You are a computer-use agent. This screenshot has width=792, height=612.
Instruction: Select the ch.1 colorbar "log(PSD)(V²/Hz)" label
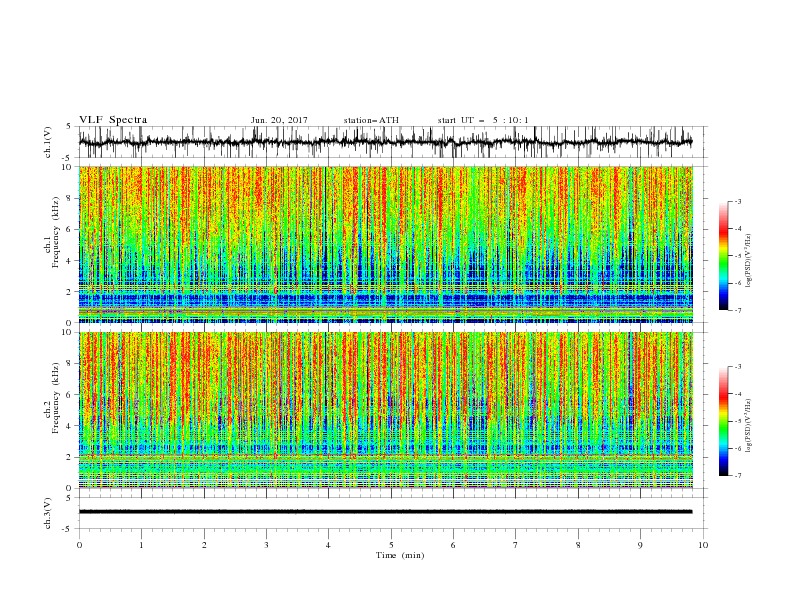[749, 261]
